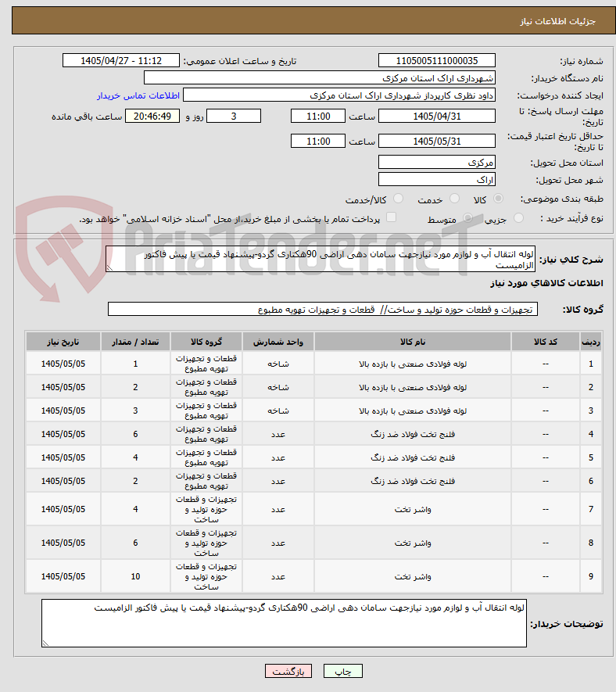Click the استان محل تحویل field
616x692 pixels.
pos(437,162)
